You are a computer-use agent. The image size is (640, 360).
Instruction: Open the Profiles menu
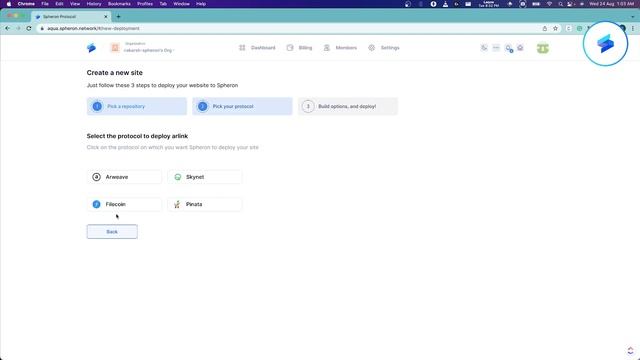tap(145, 4)
